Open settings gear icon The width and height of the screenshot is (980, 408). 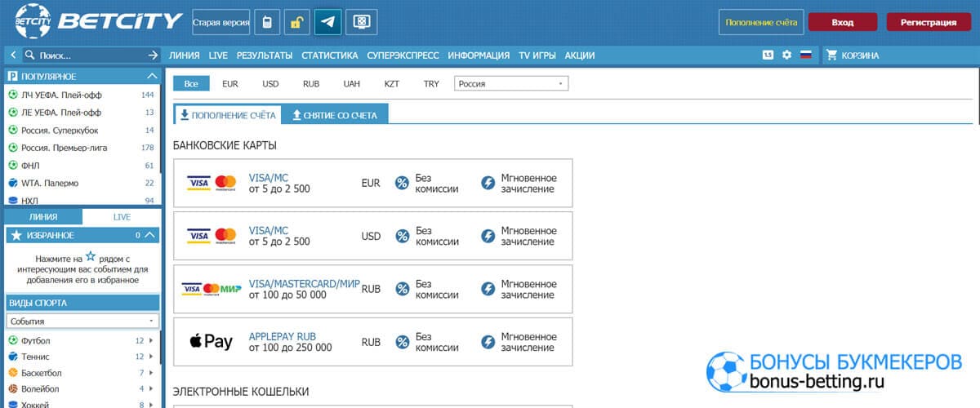pos(787,55)
